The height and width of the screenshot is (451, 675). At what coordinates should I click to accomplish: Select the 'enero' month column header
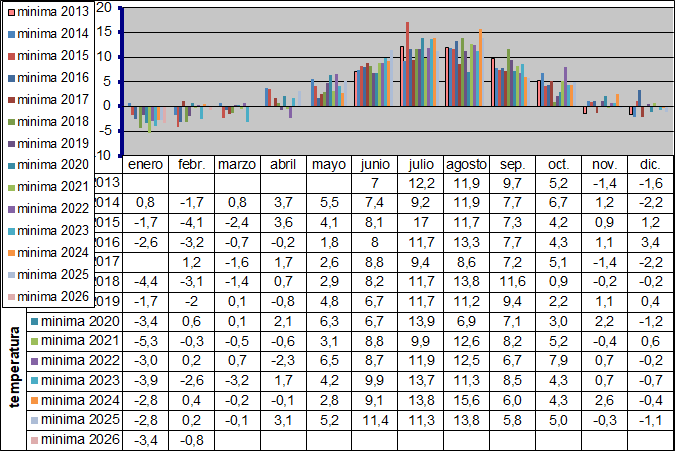point(145,164)
